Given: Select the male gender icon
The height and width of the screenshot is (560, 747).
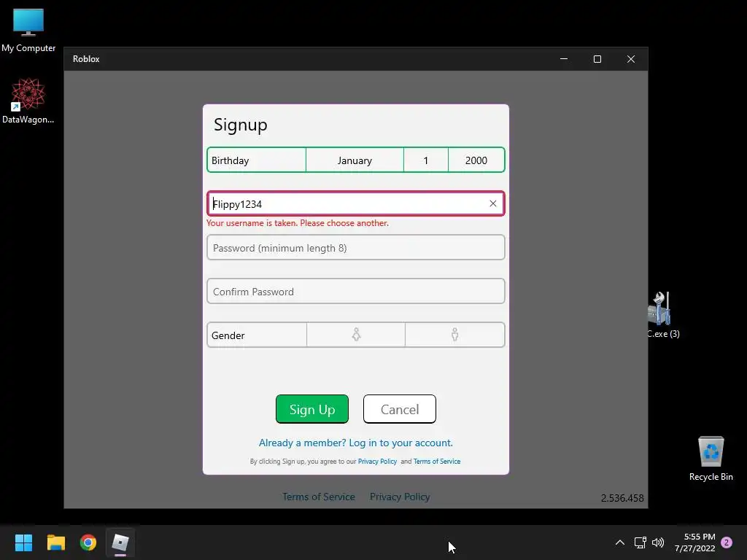Looking at the screenshot, I should [x=455, y=335].
